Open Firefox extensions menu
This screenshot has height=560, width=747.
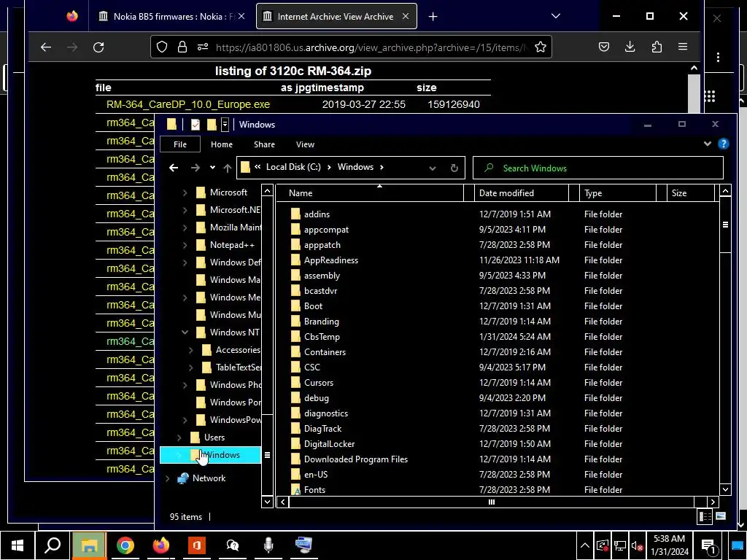(x=657, y=47)
